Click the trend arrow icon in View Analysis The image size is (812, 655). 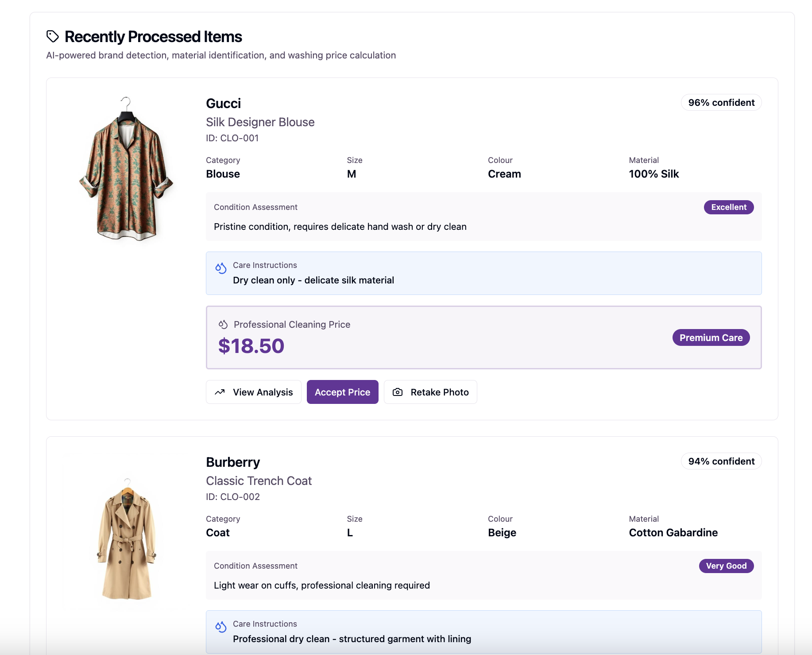click(220, 392)
